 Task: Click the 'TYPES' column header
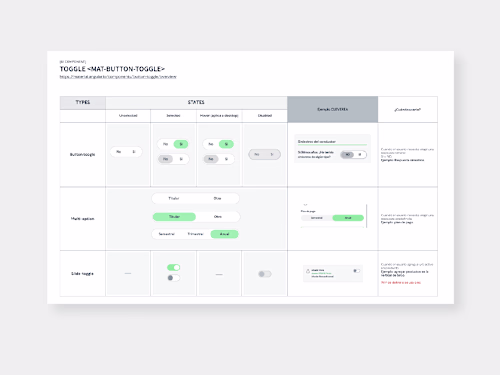[83, 102]
